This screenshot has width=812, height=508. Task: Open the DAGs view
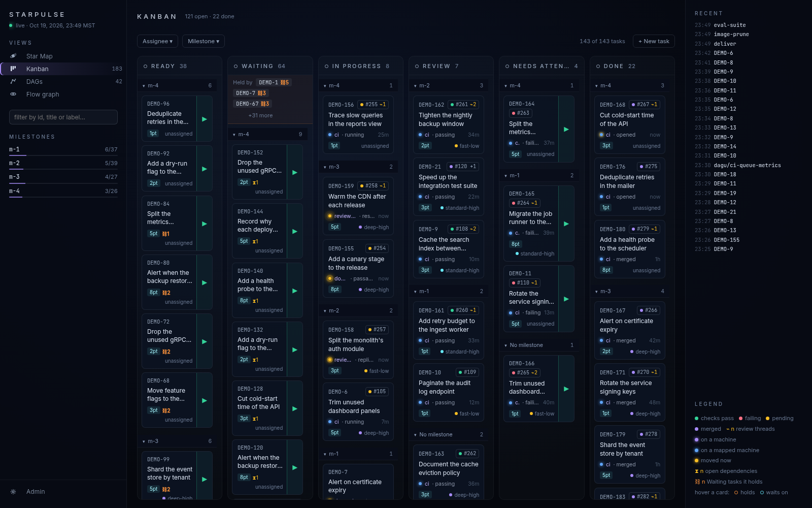click(63, 82)
